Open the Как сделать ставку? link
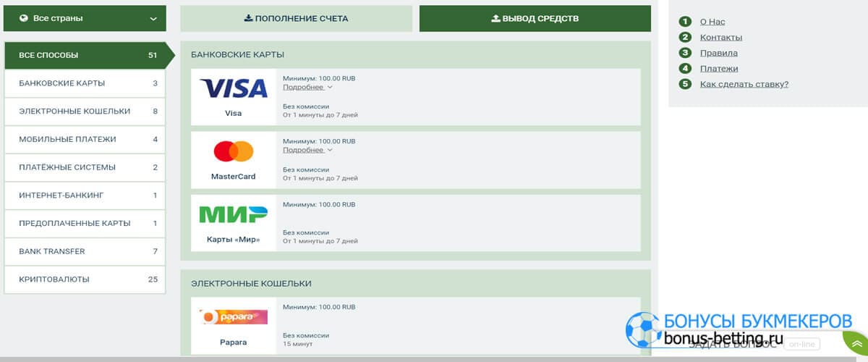Screen dimensions: 868x362 pyautogui.click(x=744, y=84)
